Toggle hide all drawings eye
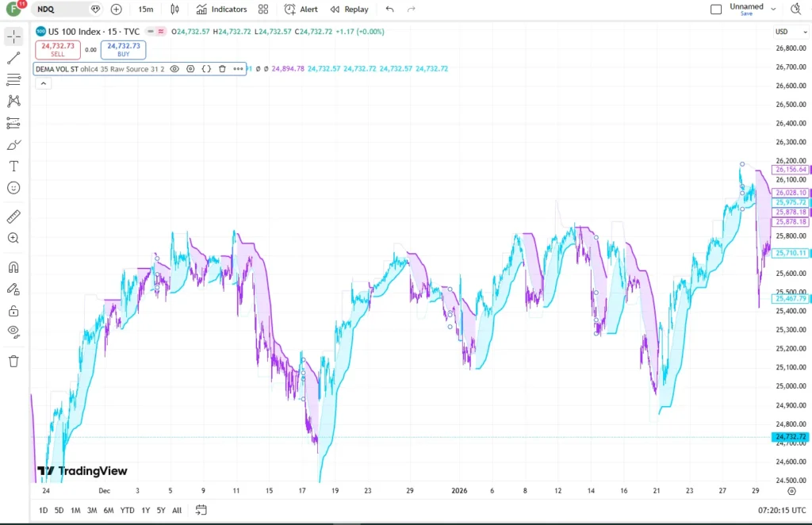 tap(14, 331)
